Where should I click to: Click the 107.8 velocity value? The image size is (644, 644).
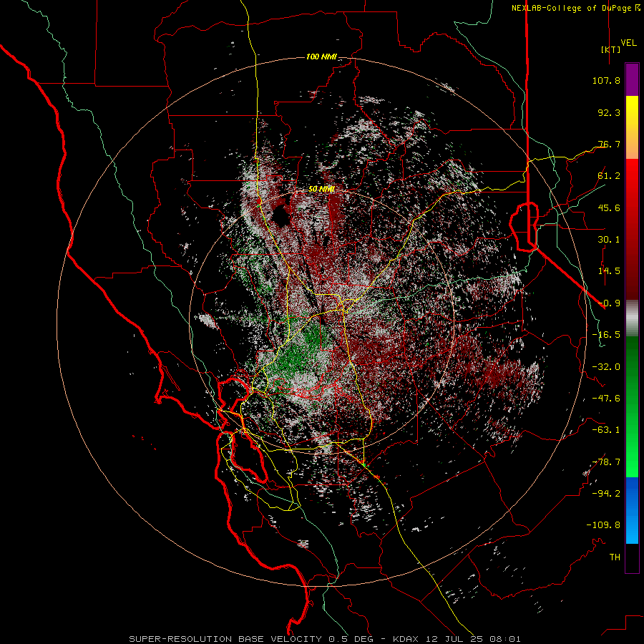606,80
